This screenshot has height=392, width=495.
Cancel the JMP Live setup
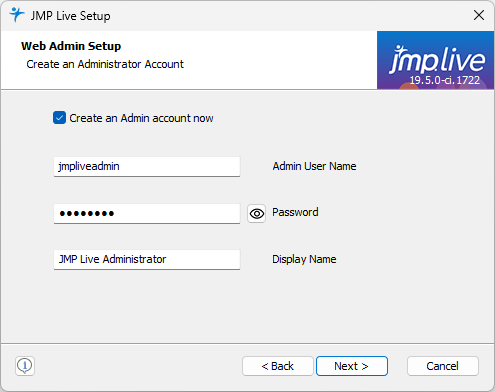[443, 366]
